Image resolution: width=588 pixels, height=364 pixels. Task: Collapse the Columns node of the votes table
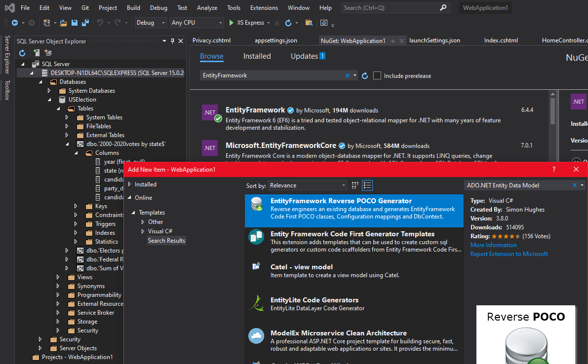[76, 152]
